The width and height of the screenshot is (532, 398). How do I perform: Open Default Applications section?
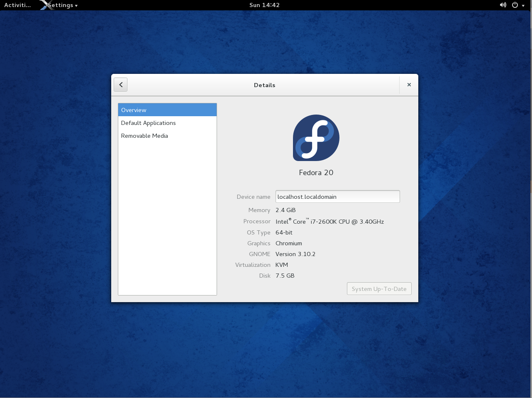click(x=167, y=123)
